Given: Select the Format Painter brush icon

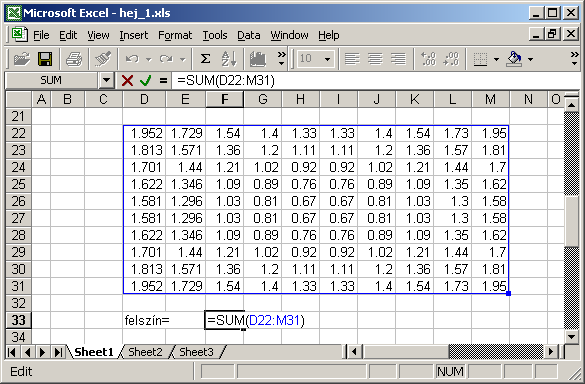Looking at the screenshot, I should 103,59.
